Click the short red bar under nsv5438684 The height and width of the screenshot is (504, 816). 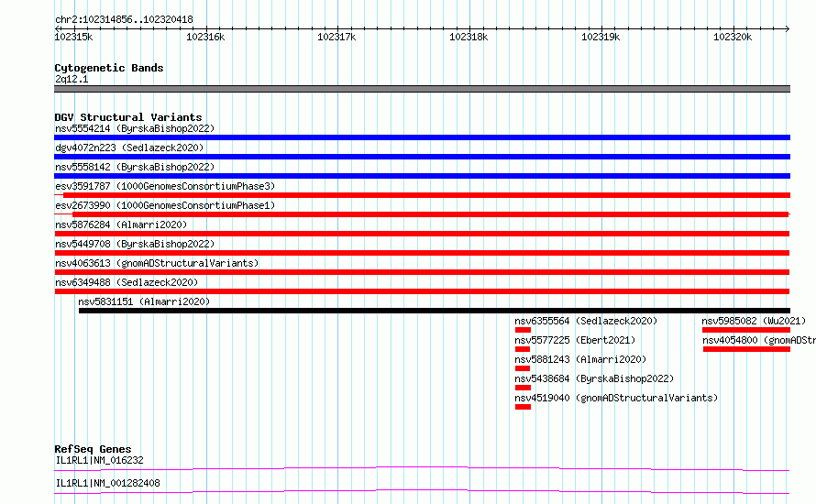point(523,388)
